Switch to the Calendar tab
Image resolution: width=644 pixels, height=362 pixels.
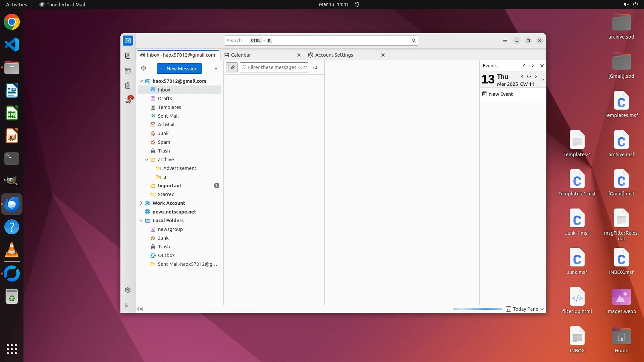point(241,55)
